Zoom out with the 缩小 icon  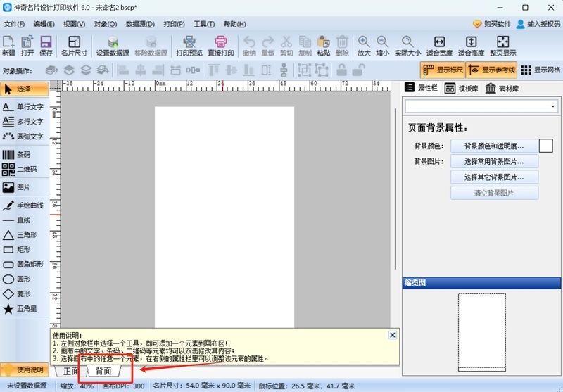pos(382,46)
